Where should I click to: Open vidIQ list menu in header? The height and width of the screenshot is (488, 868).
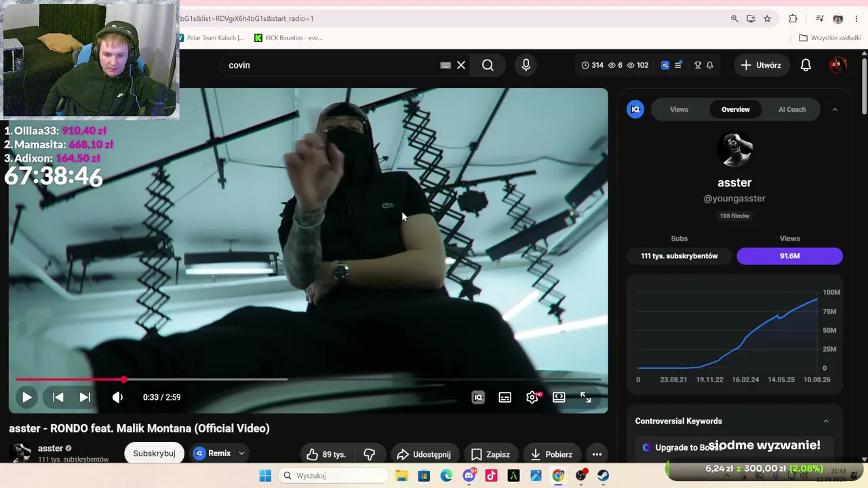pyautogui.click(x=678, y=65)
